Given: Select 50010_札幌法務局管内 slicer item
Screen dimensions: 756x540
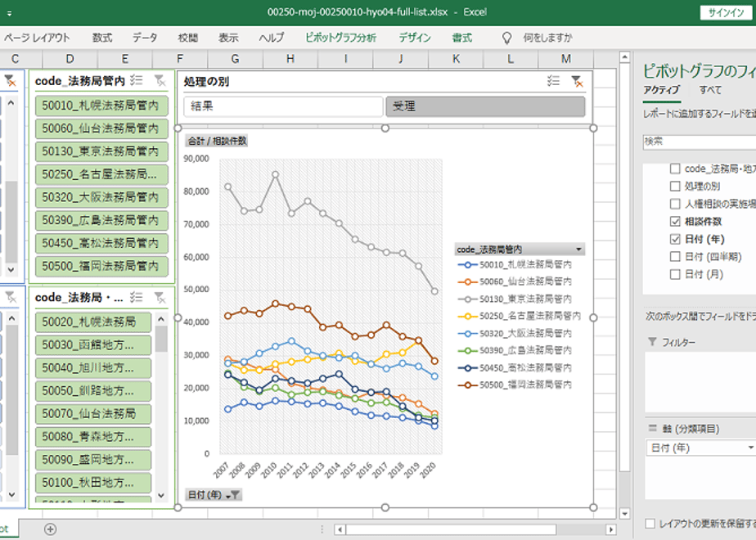Looking at the screenshot, I should 101,106.
